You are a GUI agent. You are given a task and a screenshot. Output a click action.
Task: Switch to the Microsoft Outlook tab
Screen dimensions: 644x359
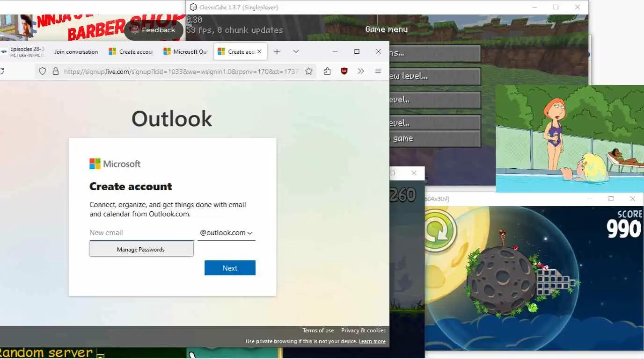point(185,52)
